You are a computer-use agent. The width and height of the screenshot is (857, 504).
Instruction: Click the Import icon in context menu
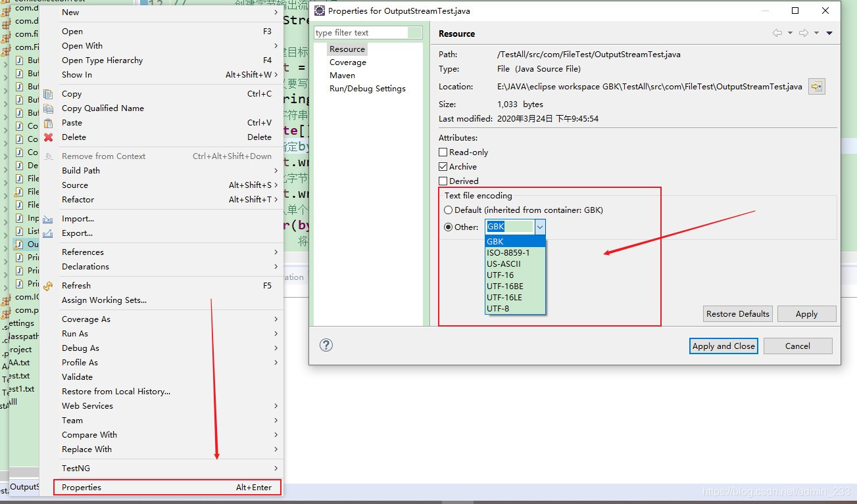(48, 219)
